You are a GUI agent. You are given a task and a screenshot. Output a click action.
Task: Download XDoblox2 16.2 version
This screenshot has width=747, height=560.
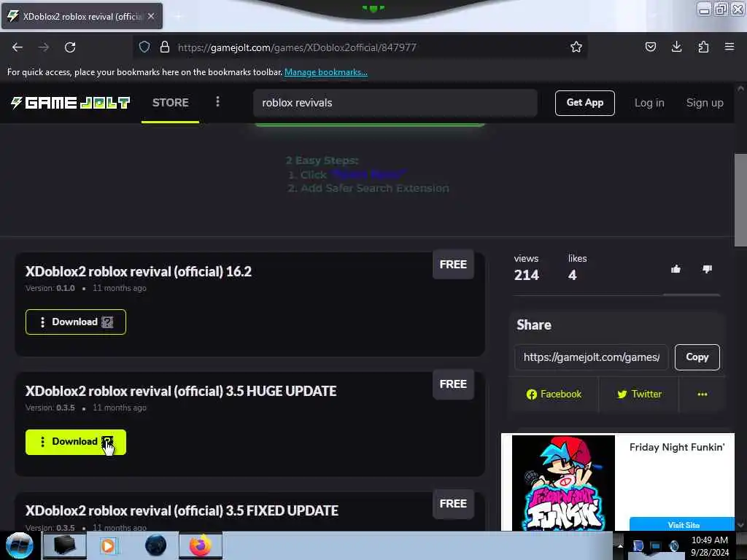(76, 322)
